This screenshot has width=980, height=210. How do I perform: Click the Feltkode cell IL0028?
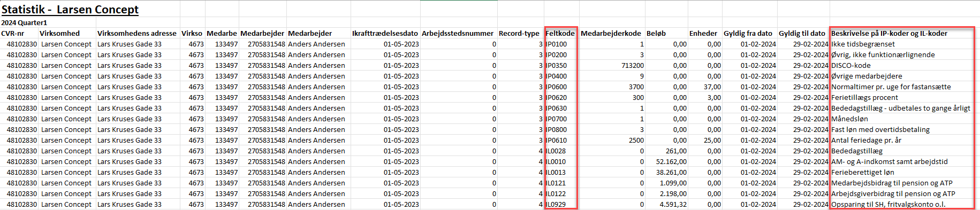(556, 151)
